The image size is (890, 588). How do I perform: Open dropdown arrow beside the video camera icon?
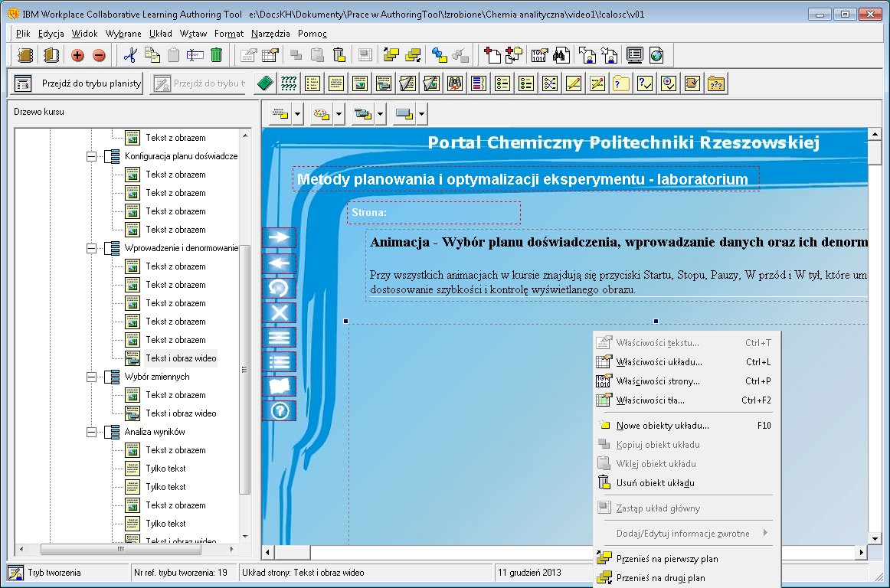[381, 114]
